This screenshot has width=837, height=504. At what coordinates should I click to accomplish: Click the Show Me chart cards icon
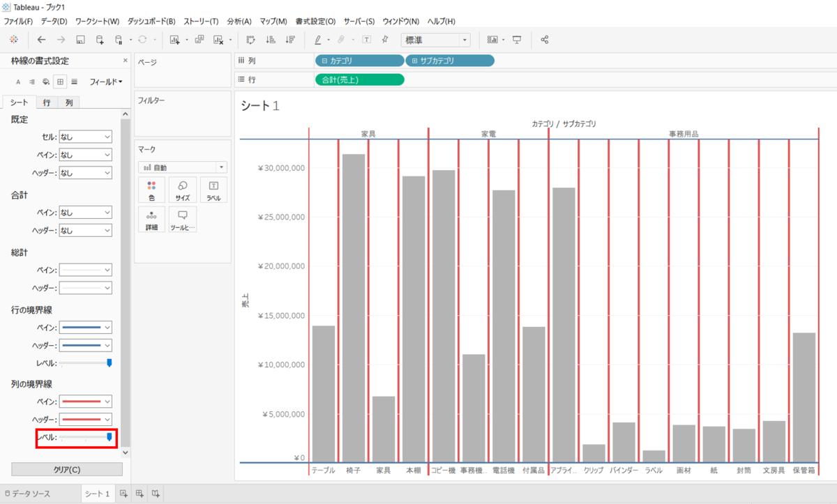click(x=493, y=40)
